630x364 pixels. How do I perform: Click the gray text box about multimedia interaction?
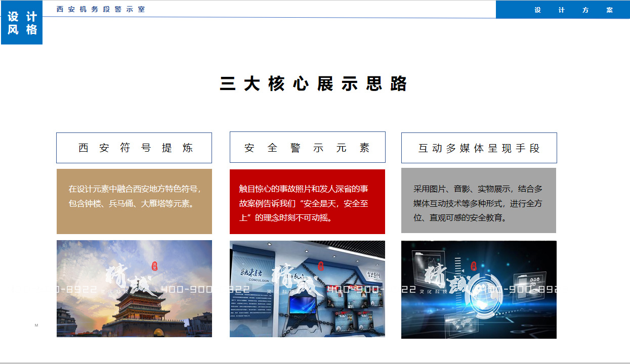coord(479,200)
